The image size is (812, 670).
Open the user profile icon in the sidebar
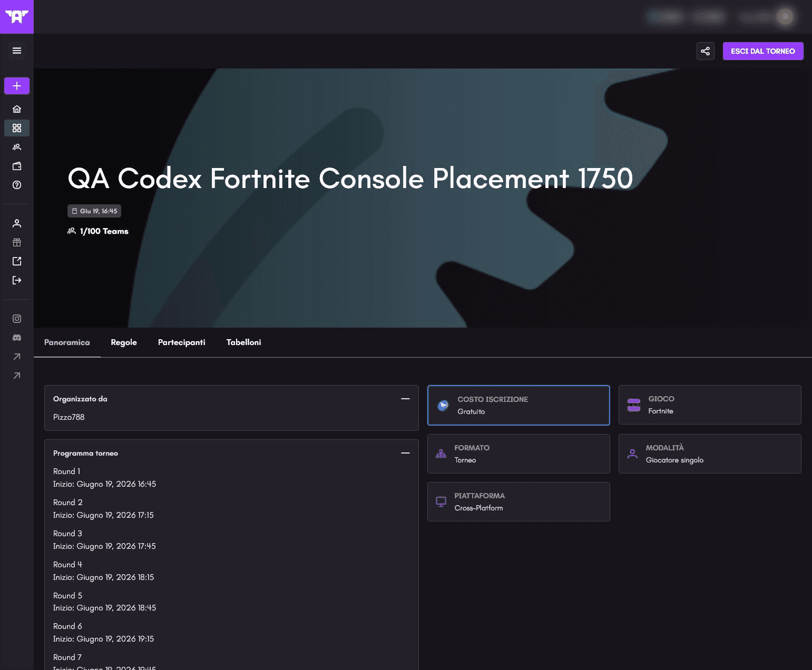[17, 223]
